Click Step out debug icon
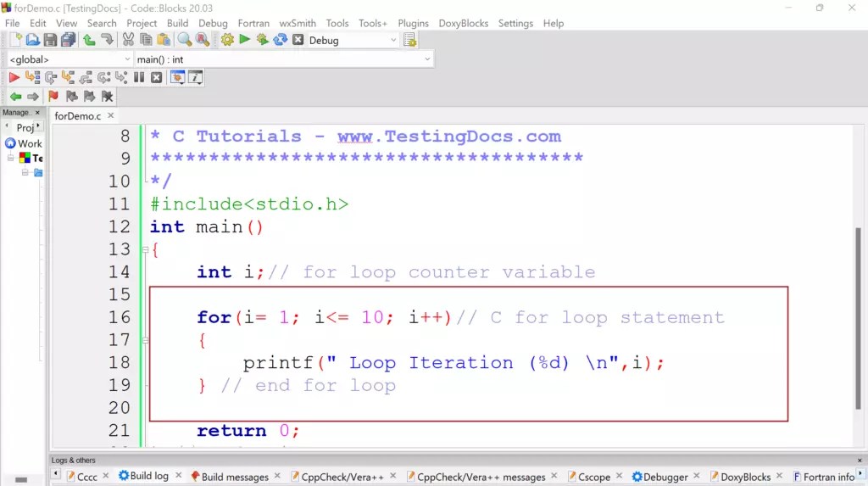 point(86,77)
